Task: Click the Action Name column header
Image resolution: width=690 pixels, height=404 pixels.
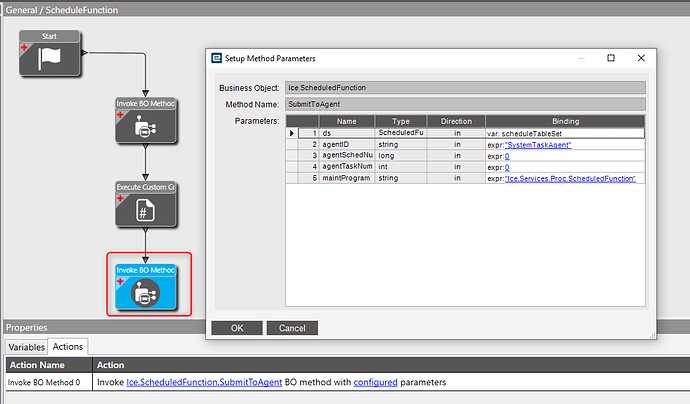Action: point(49,365)
